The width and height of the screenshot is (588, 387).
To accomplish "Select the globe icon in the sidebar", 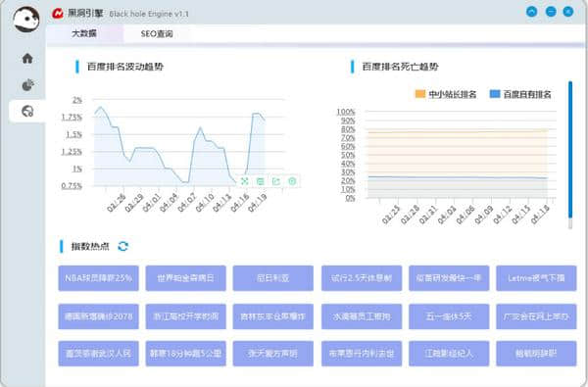I will 27,111.
